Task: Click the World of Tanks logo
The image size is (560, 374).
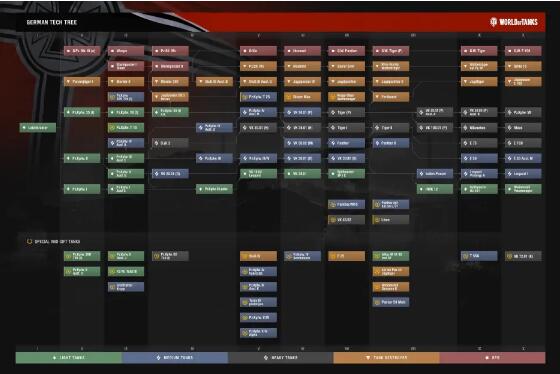Action: (514, 22)
